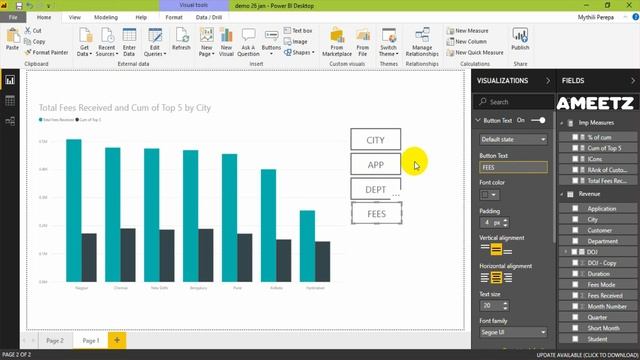The width and height of the screenshot is (640, 360).
Task: Save the file from title bar
Action: [19, 6]
